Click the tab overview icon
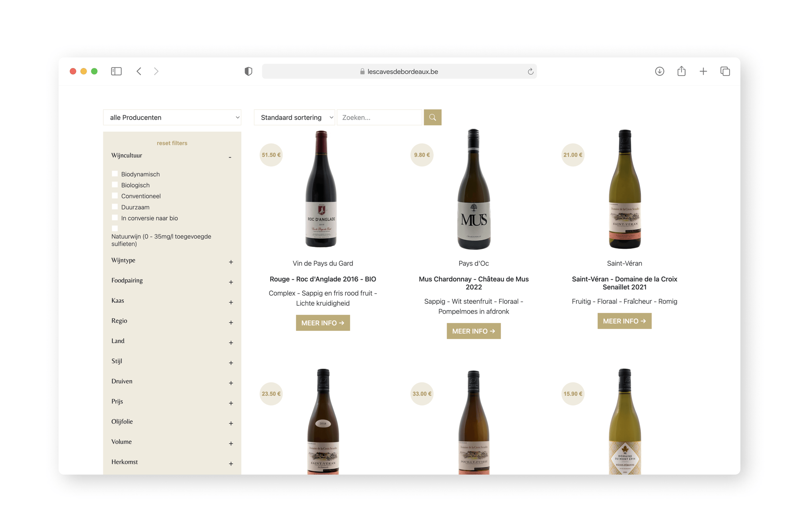Image resolution: width=799 pixels, height=532 pixels. [x=725, y=71]
